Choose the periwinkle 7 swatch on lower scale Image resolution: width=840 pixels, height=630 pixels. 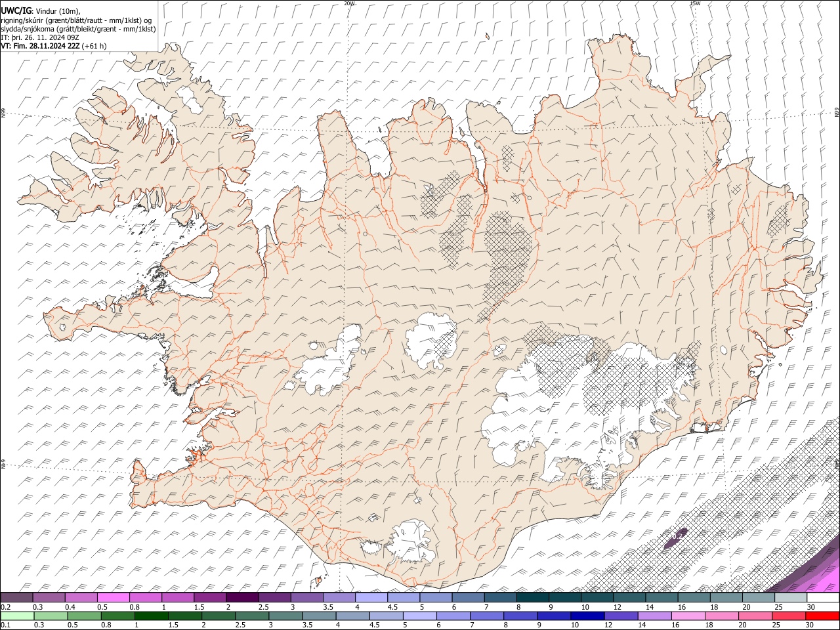click(487, 616)
